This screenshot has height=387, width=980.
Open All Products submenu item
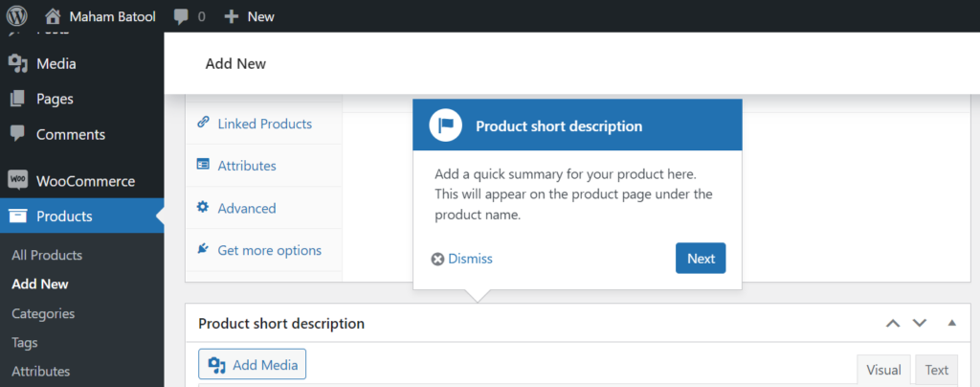coord(47,255)
